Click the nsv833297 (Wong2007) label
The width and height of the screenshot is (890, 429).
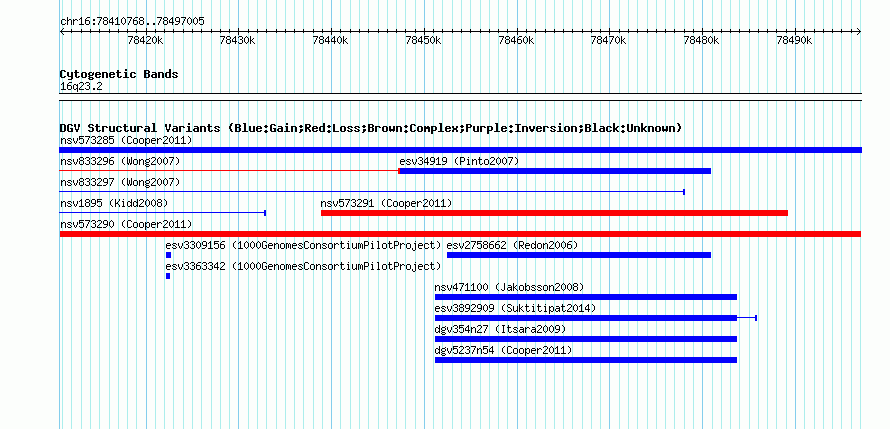pos(120,182)
